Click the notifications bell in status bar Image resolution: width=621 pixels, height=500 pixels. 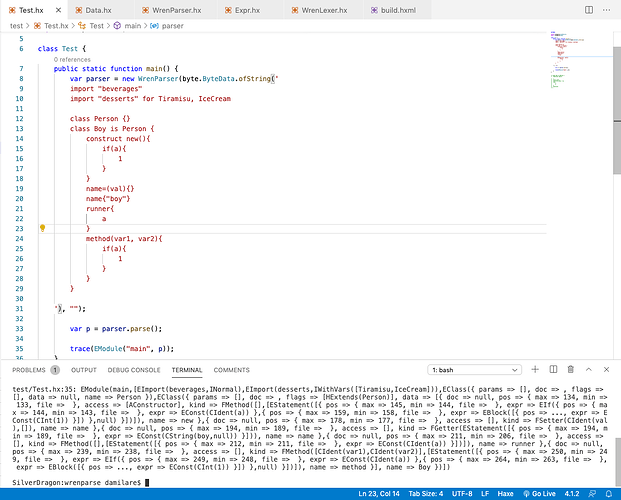(x=609, y=493)
